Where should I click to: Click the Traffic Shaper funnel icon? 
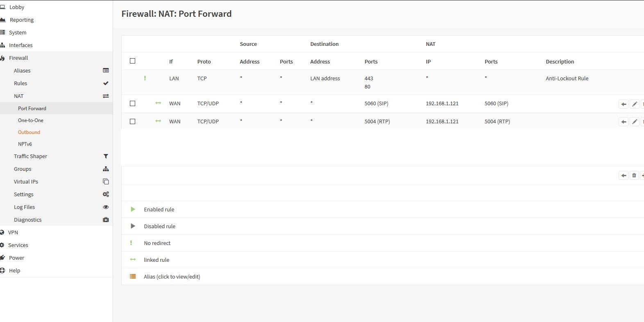(x=106, y=156)
